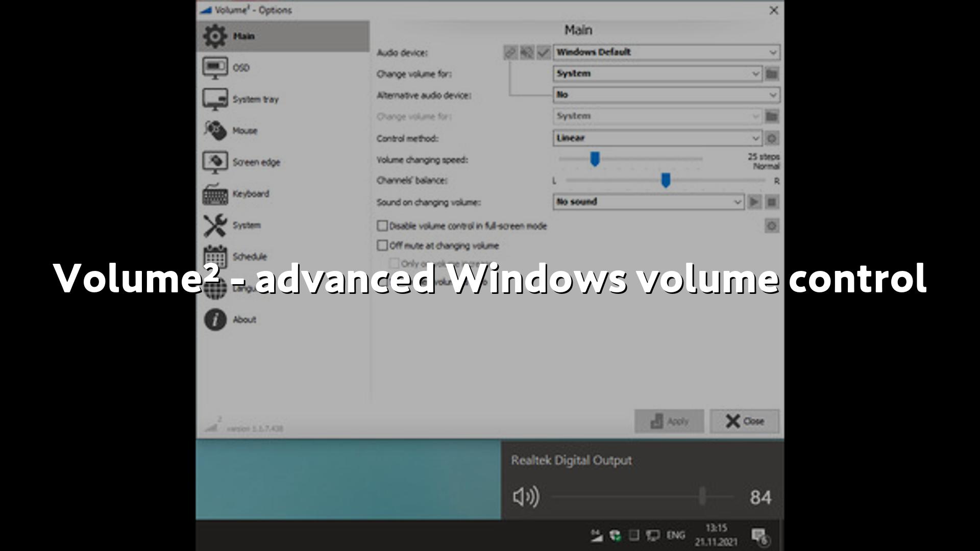Screen dimensions: 980x551
Task: Open the Main settings section
Action: tap(282, 36)
